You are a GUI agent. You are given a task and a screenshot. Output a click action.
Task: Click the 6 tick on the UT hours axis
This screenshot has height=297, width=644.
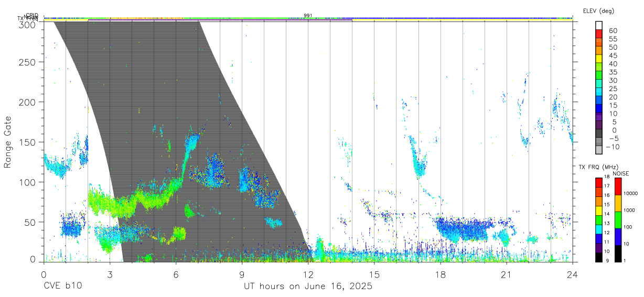[176, 274]
